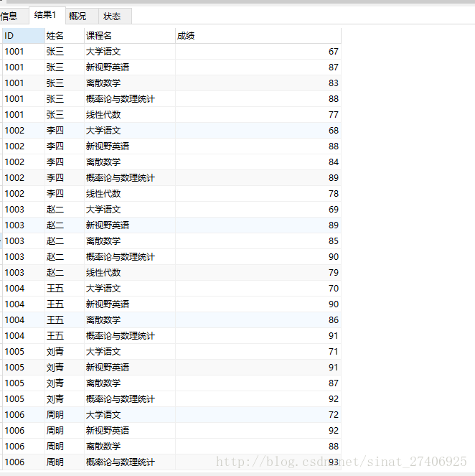Select 新视野英语 cell for 刘青

pos(130,368)
